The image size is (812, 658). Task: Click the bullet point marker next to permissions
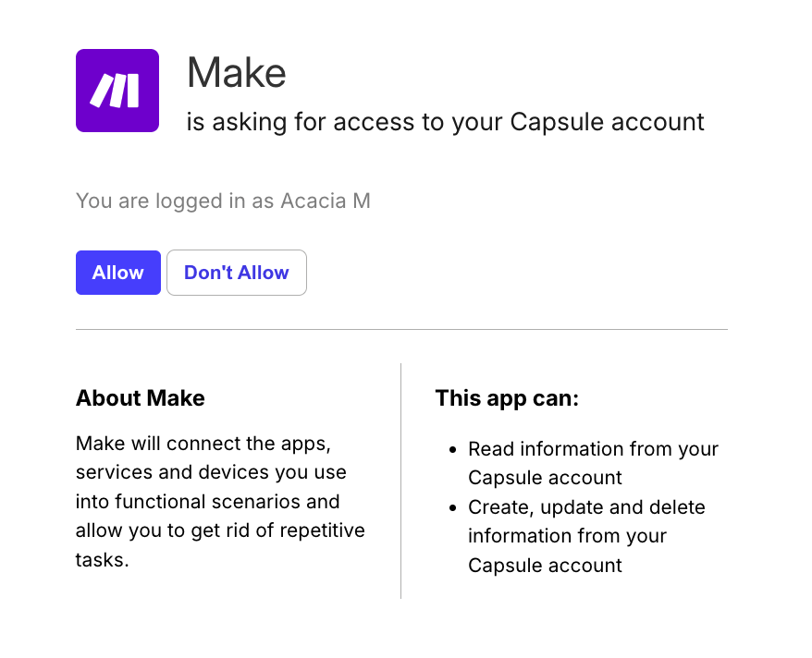pos(450,450)
